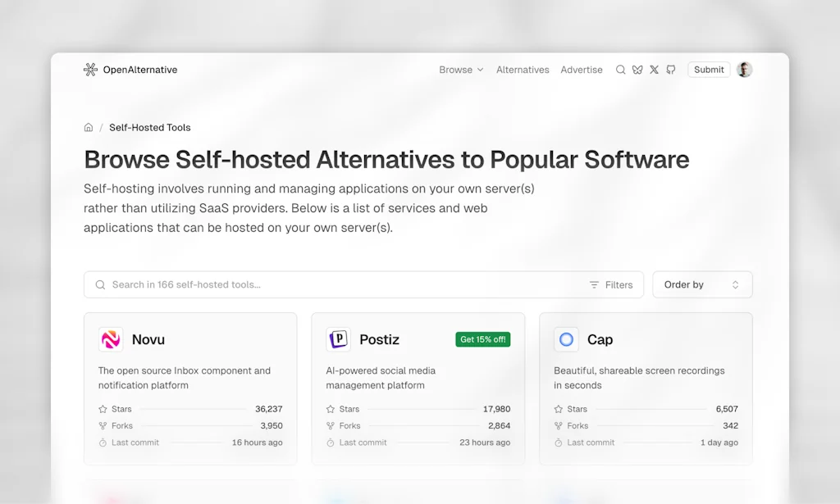Open the Filters panel
The height and width of the screenshot is (504, 840).
[x=612, y=284]
